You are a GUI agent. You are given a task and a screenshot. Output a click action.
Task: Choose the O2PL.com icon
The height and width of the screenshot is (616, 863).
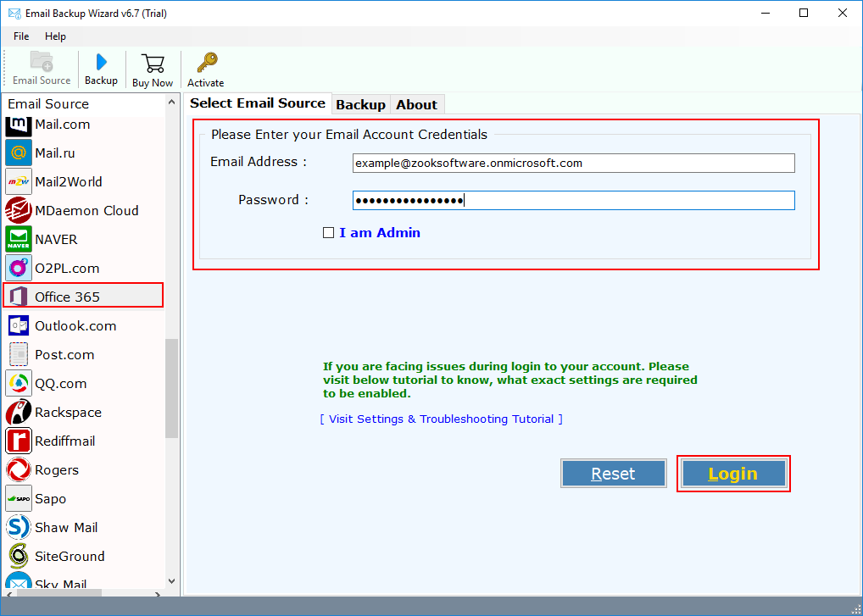(19, 268)
